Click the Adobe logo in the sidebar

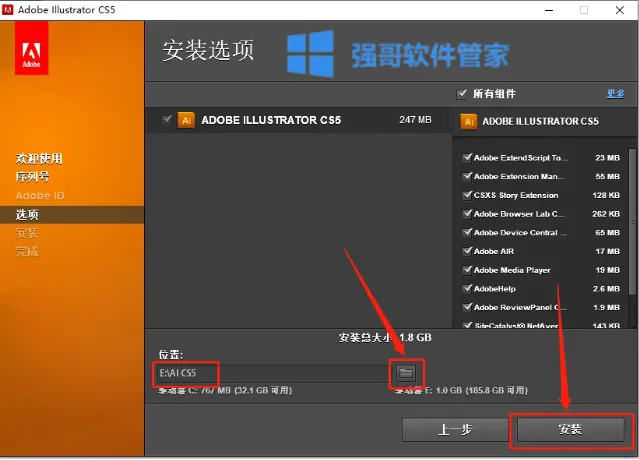31,48
